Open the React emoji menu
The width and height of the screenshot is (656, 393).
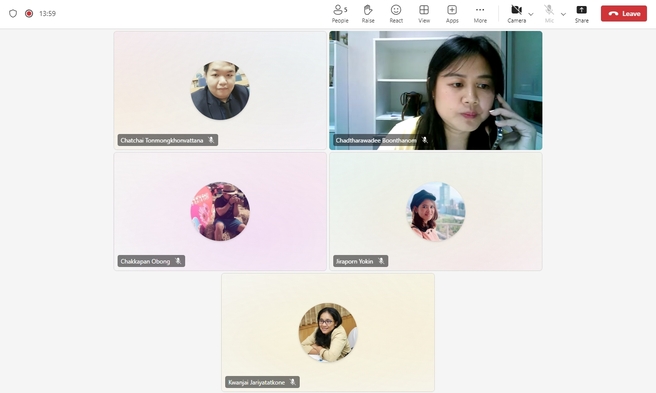[396, 14]
